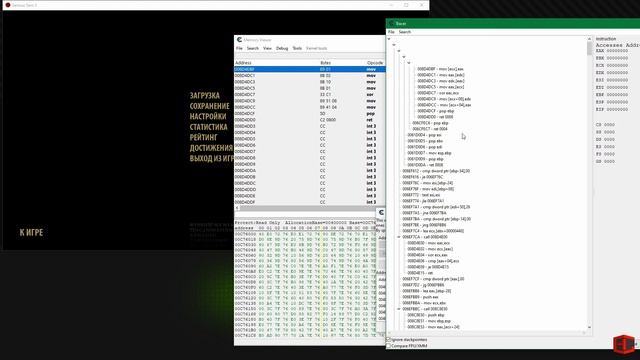Open the View menu in Memory Viewer

[x=267, y=48]
